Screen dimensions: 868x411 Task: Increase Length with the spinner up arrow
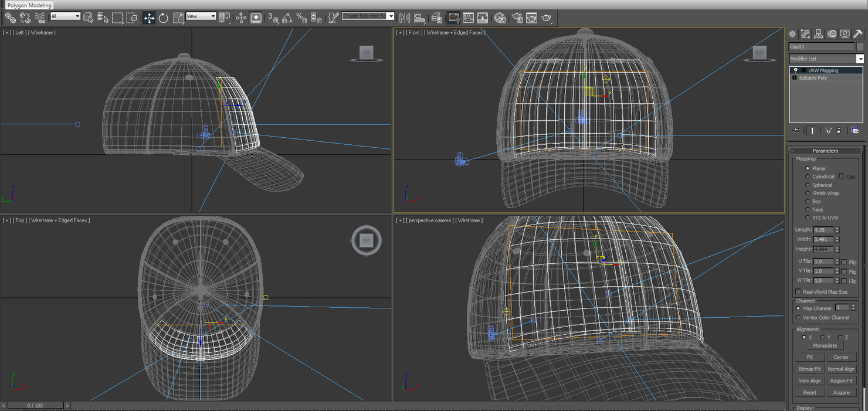click(x=837, y=228)
